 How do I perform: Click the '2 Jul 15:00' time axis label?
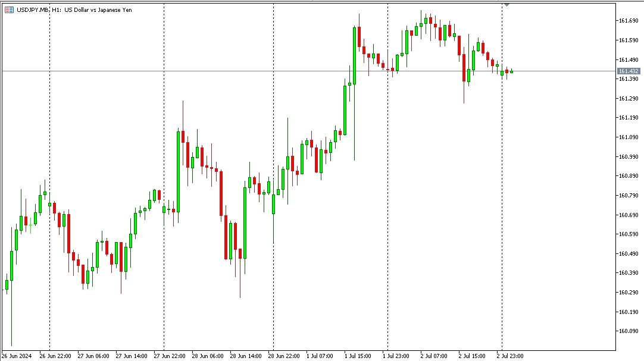[472, 356]
